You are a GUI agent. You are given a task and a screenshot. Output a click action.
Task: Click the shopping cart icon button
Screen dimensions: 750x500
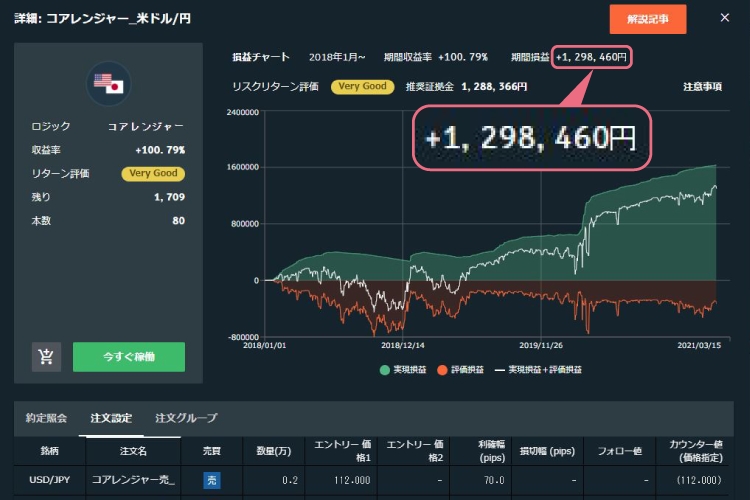(x=46, y=357)
